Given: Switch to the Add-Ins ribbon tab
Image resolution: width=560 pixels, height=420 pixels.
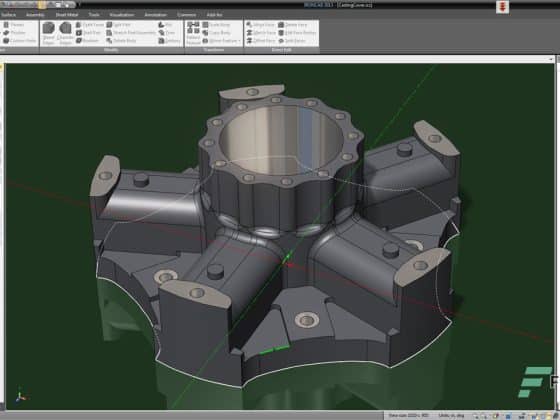Looking at the screenshot, I should click(x=214, y=15).
